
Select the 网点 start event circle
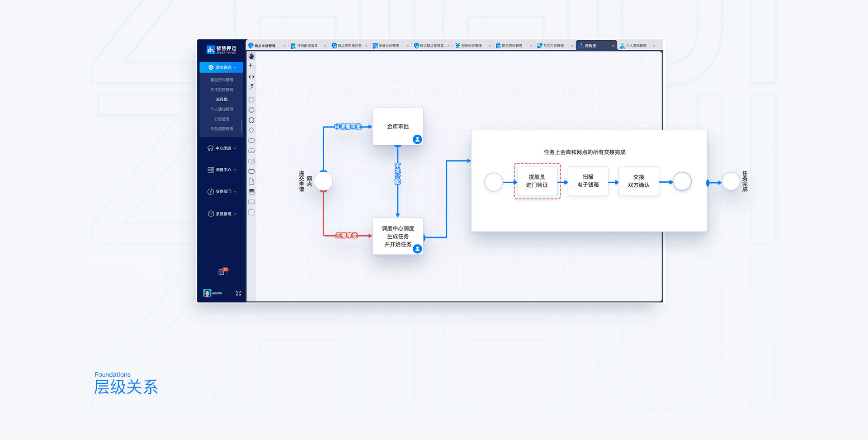coord(323,181)
